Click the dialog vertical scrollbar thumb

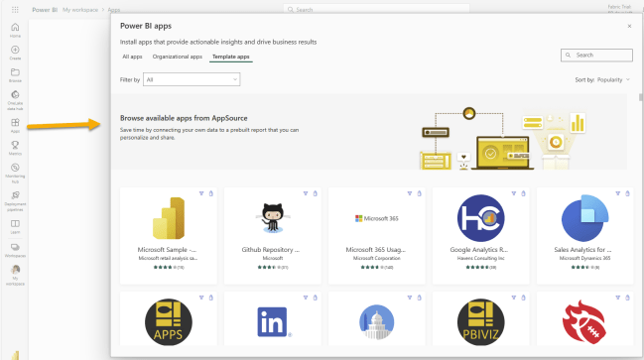pos(641,97)
